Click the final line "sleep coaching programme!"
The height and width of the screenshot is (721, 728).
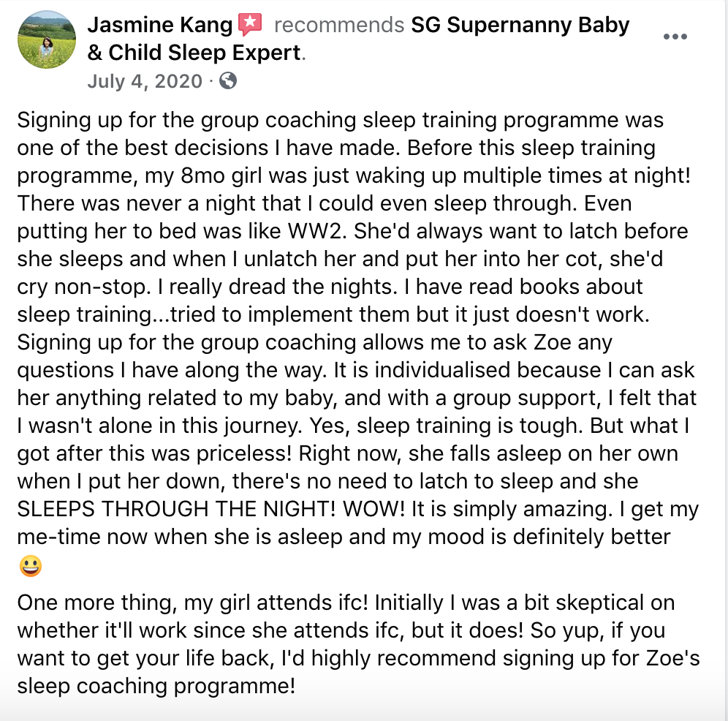156,686
